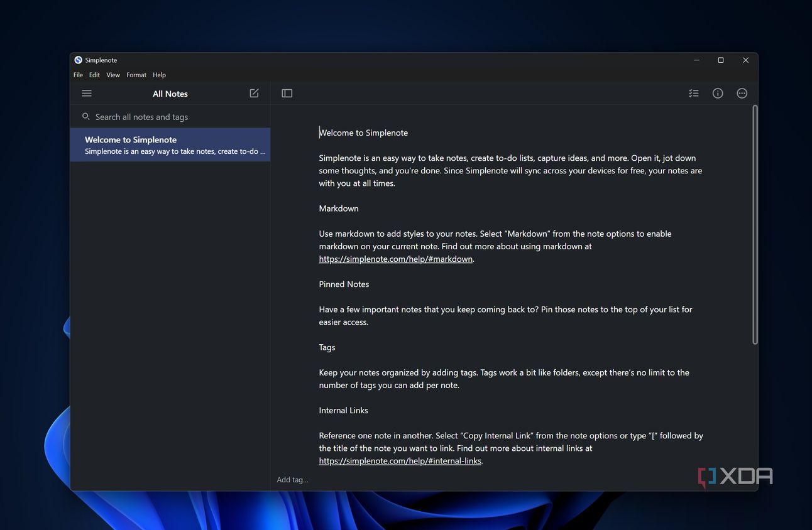The image size is (812, 530).
Task: Open the View menu
Action: [113, 75]
